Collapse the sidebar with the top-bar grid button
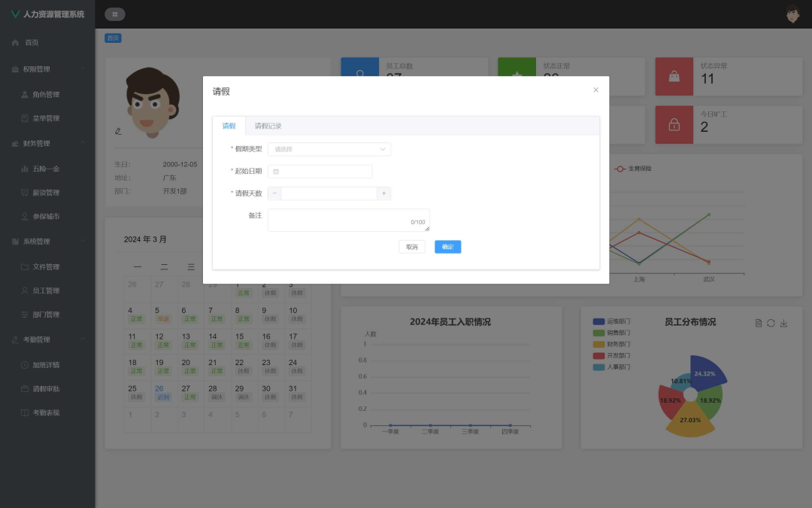The height and width of the screenshot is (508, 812). 115,14
